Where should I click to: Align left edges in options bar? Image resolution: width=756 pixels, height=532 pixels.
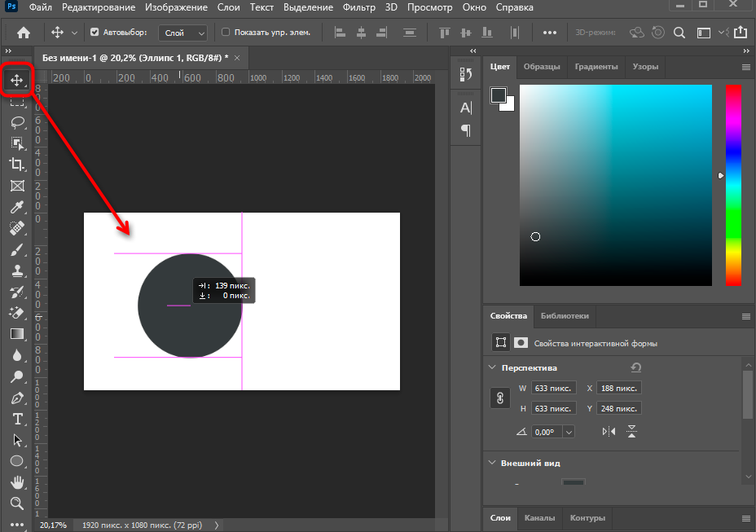[341, 33]
